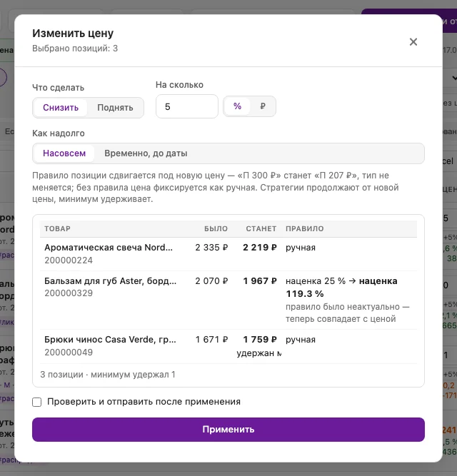457x476 pixels.
Task: Click the ПРАВИЛО column header
Action: pyautogui.click(x=305, y=228)
